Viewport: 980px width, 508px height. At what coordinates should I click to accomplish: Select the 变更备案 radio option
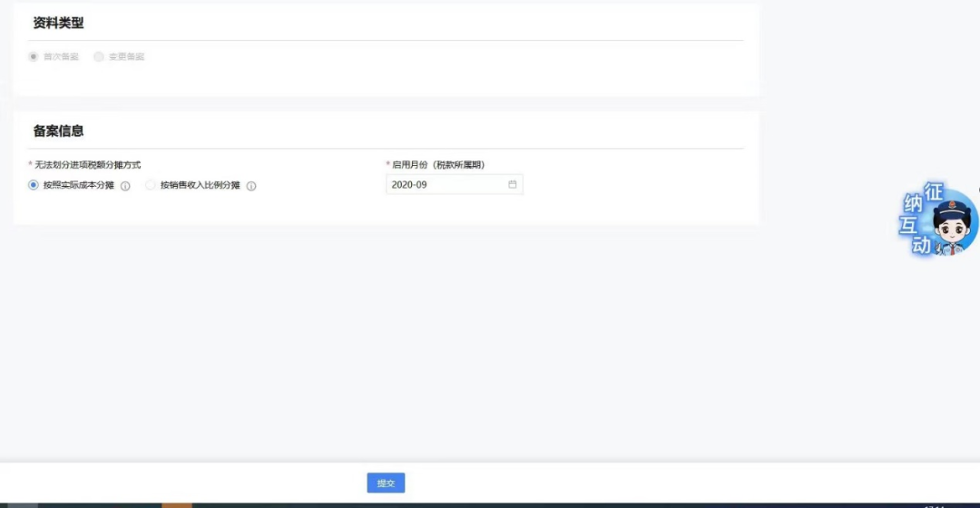tap(99, 56)
